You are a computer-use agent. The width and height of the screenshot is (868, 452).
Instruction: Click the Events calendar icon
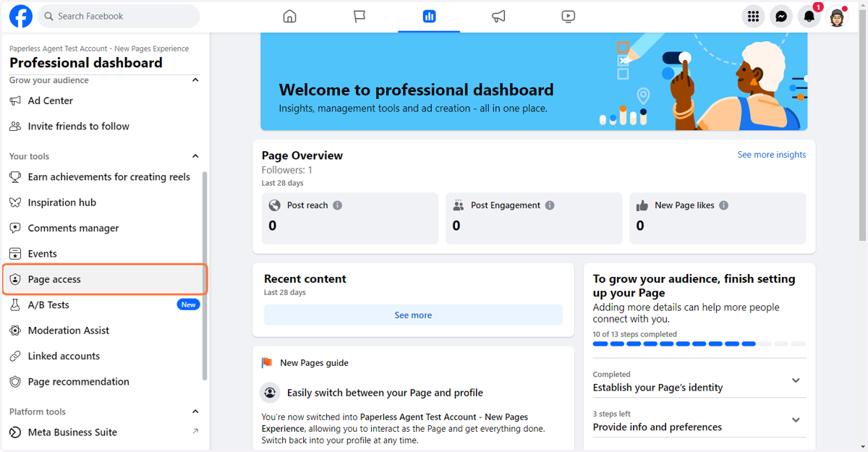15,254
